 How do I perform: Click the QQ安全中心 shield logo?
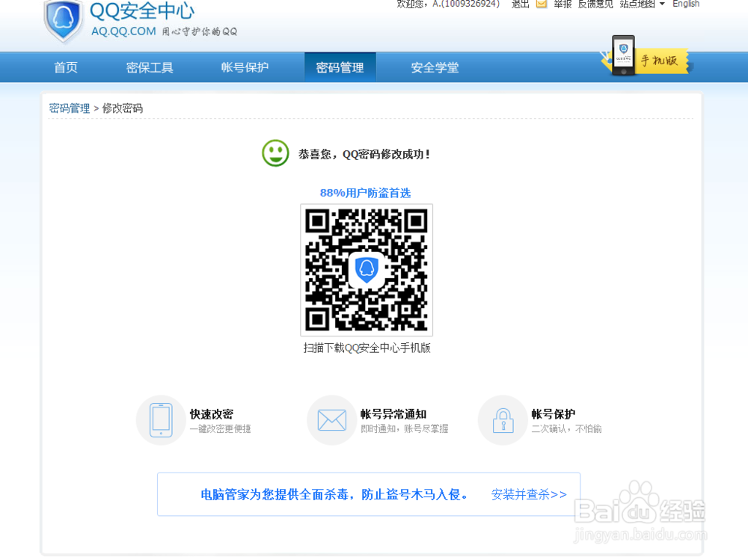pyautogui.click(x=64, y=22)
